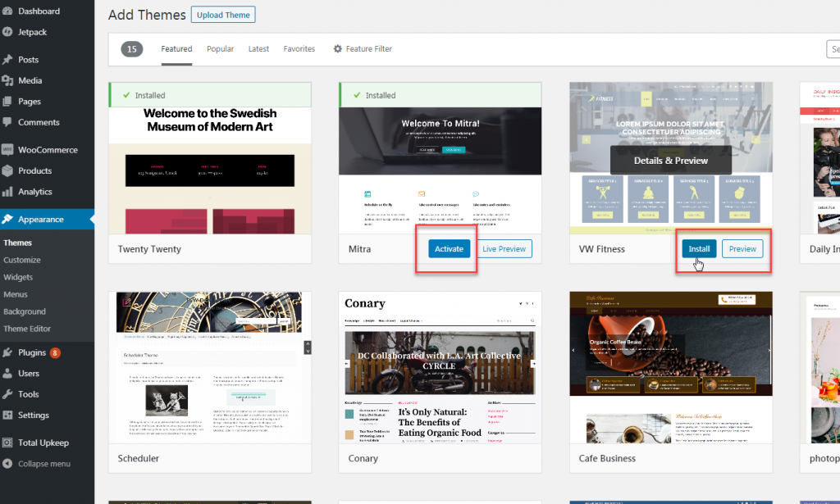The width and height of the screenshot is (840, 504).
Task: Open the Menus submenu item
Action: point(16,293)
